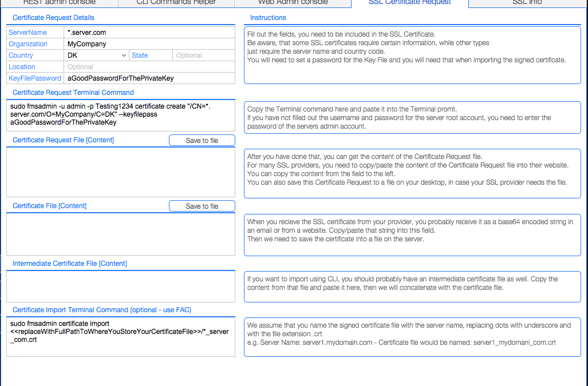Click the Certificate Request Terminal Command box
The image size is (588, 386).
pyautogui.click(x=121, y=116)
